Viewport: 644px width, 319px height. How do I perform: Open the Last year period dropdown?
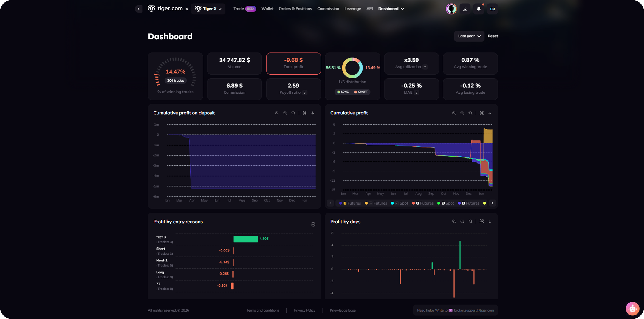click(469, 36)
